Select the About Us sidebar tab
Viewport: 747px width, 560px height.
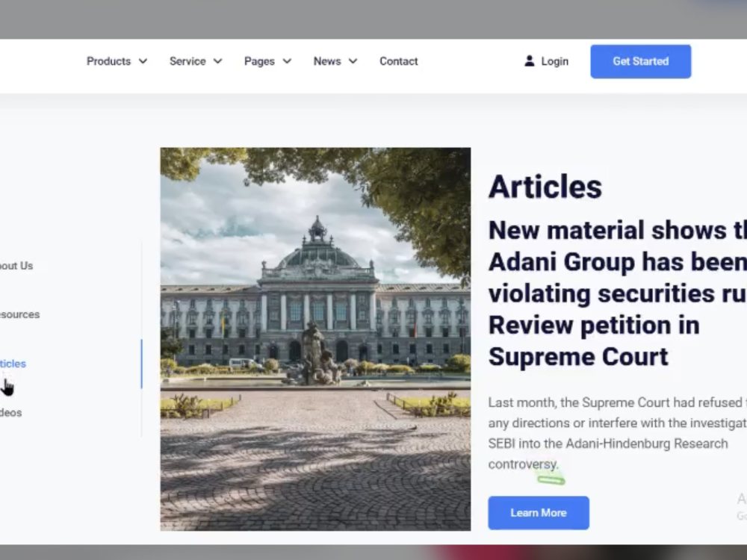16,266
